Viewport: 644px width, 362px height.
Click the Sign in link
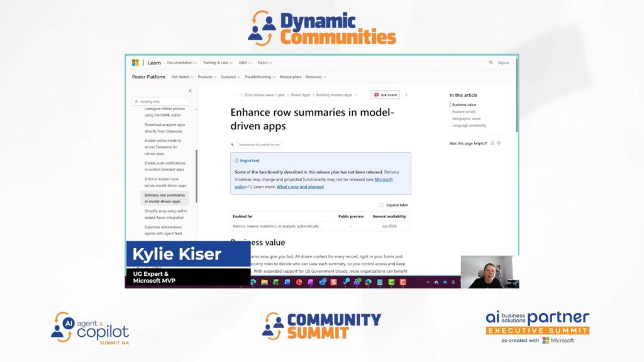pyautogui.click(x=504, y=63)
